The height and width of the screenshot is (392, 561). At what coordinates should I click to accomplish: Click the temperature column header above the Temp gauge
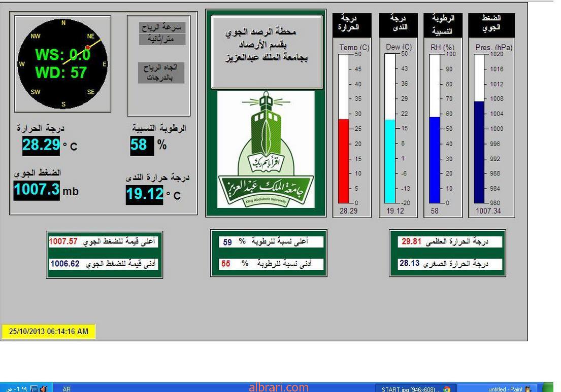click(x=352, y=25)
